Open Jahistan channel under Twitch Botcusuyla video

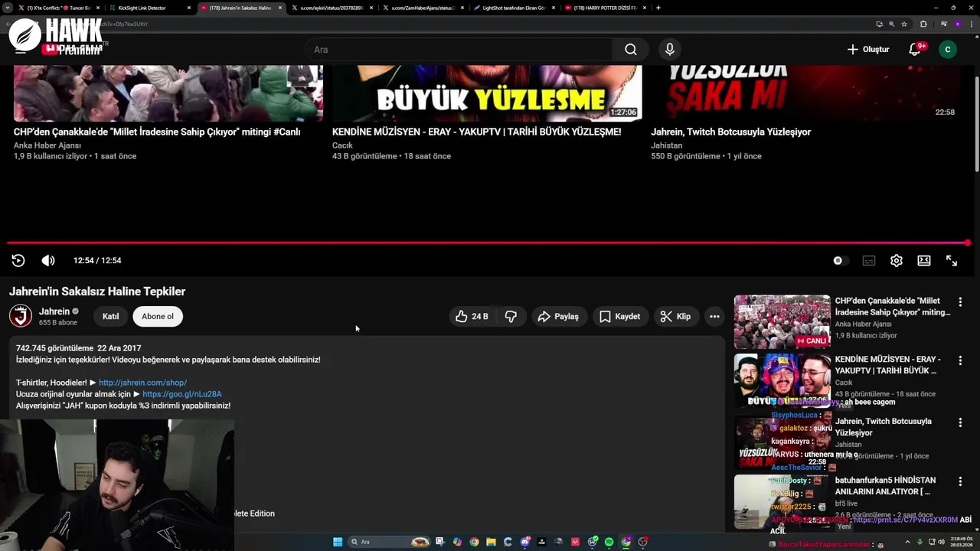point(848,444)
